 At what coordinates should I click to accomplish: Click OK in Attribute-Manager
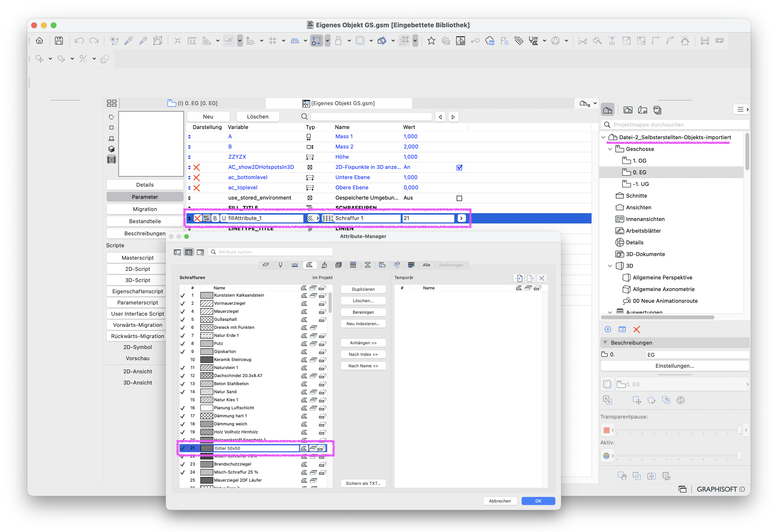(538, 501)
